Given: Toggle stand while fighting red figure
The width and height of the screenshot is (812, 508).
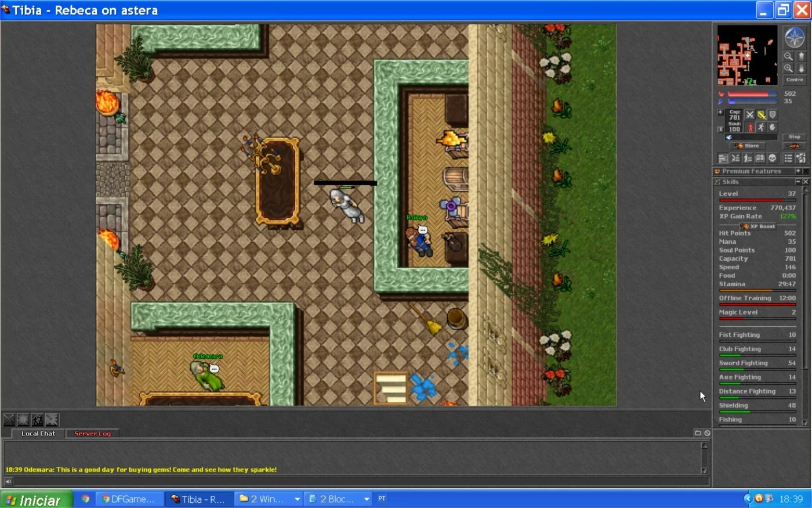Looking at the screenshot, I should [x=750, y=127].
